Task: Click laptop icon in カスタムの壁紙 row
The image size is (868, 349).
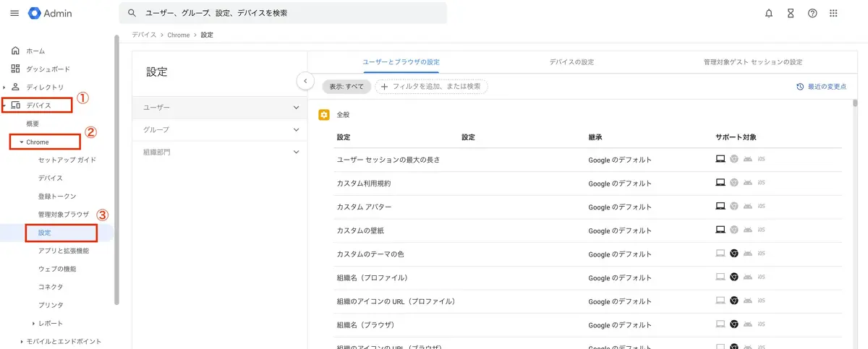Action: tap(720, 230)
